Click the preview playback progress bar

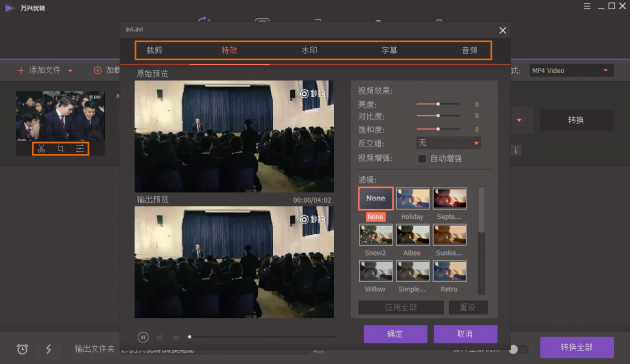point(262,337)
